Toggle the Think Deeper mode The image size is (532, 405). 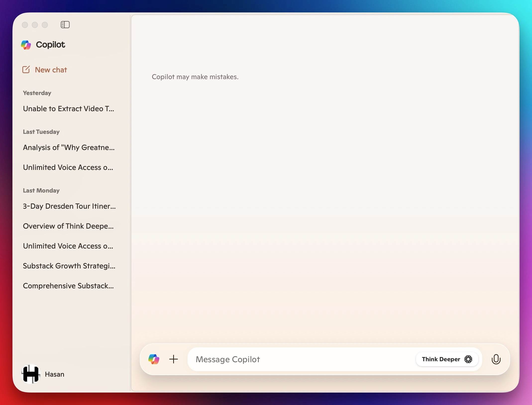(x=447, y=359)
